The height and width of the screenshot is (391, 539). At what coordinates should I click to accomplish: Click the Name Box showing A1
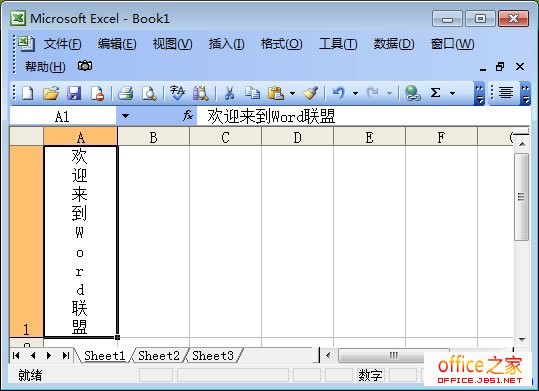point(63,116)
